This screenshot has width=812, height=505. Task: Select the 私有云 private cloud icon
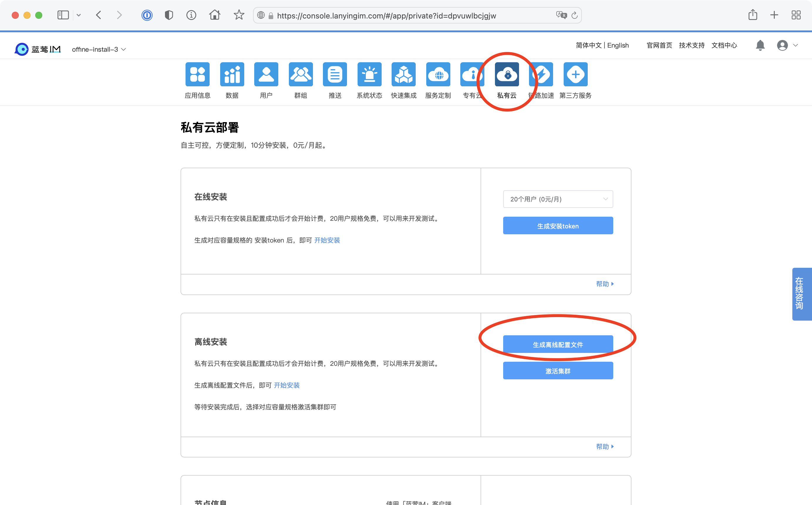[507, 74]
